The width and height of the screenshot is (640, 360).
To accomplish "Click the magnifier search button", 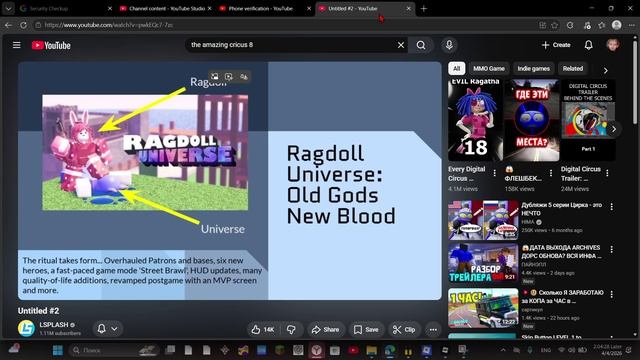I will pyautogui.click(x=421, y=45).
